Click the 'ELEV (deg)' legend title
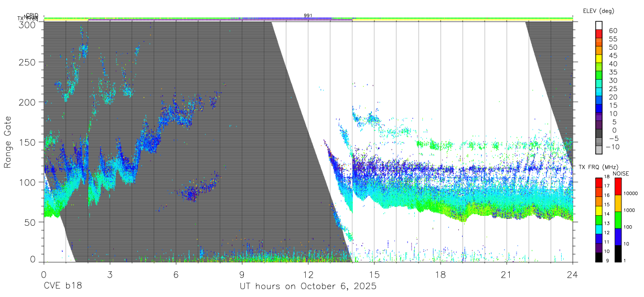This screenshot has width=644, height=297. (598, 11)
